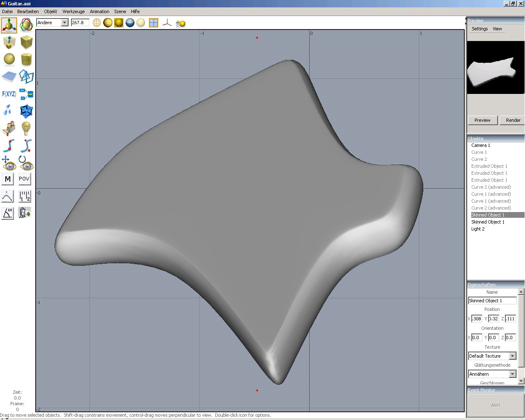Open the Settings menu in Preview panel
This screenshot has width=525, height=420.
[x=480, y=29]
